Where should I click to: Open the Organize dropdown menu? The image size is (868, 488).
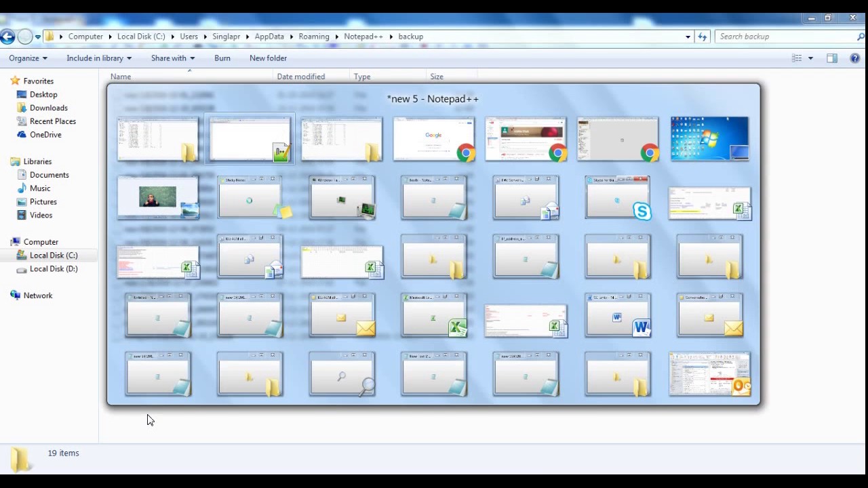pos(28,58)
